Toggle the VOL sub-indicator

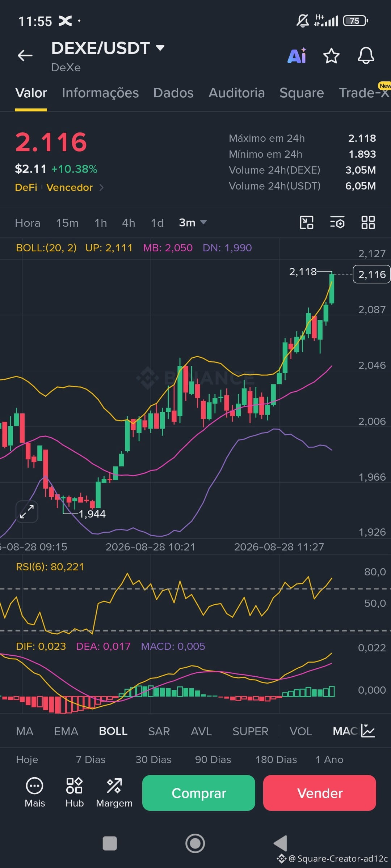[301, 731]
